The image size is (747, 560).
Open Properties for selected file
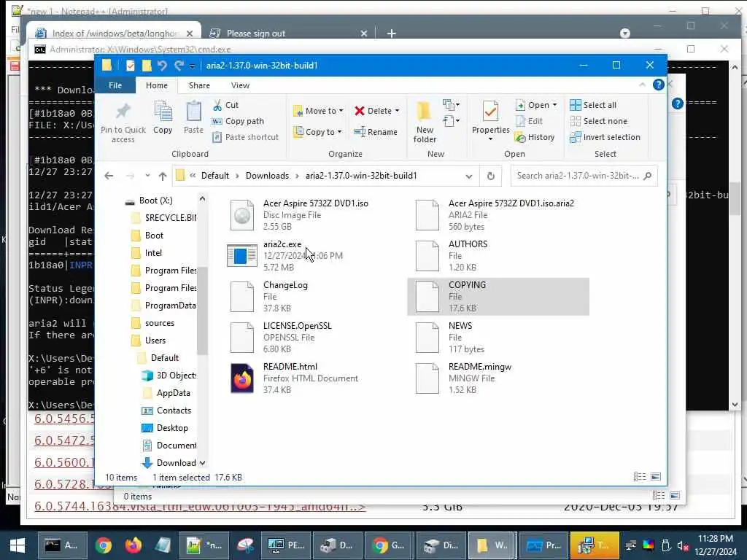tap(490, 121)
